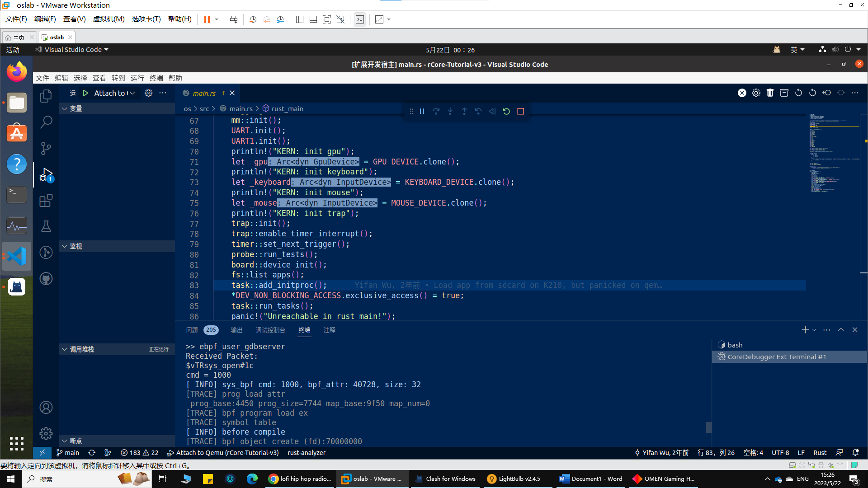Click the terminal panel scrollbar thumb
Image resolution: width=868 pixels, height=488 pixels.
click(708, 427)
